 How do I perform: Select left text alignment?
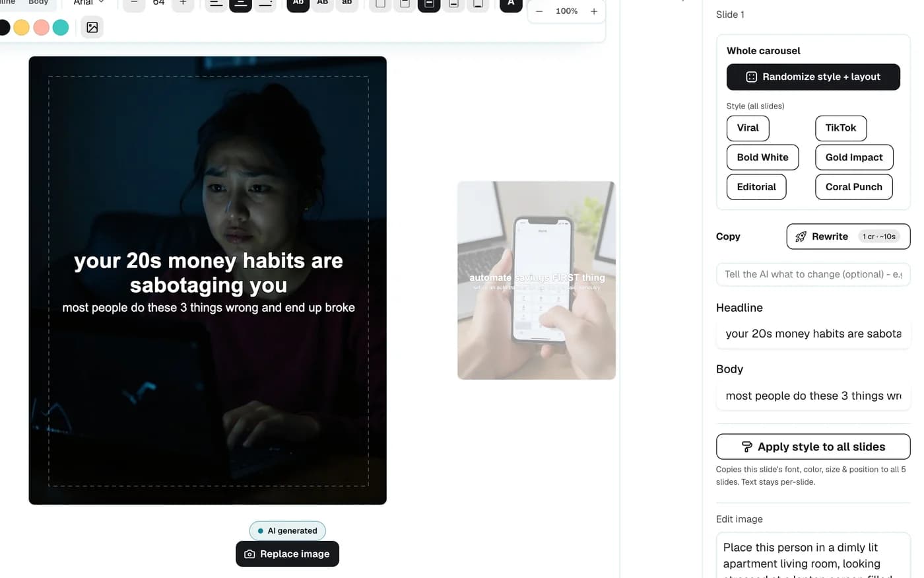tap(216, 4)
